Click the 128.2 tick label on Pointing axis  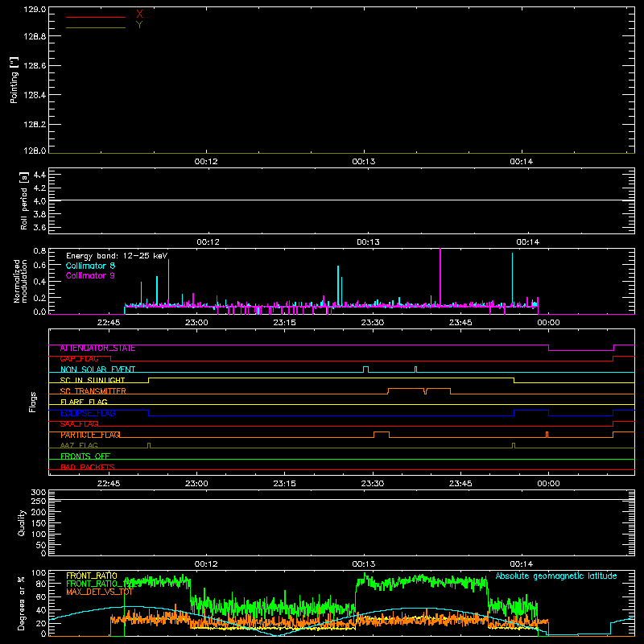[x=35, y=125]
